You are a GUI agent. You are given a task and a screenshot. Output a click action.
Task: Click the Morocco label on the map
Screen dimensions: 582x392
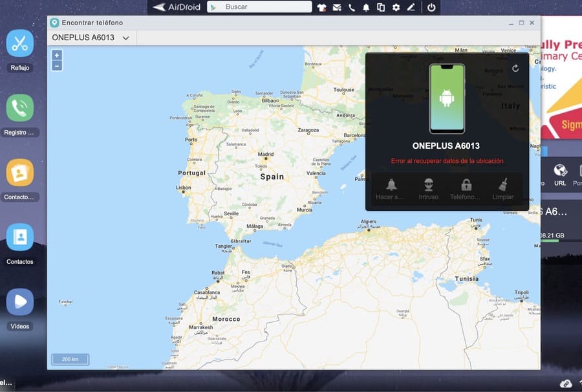tap(226, 319)
